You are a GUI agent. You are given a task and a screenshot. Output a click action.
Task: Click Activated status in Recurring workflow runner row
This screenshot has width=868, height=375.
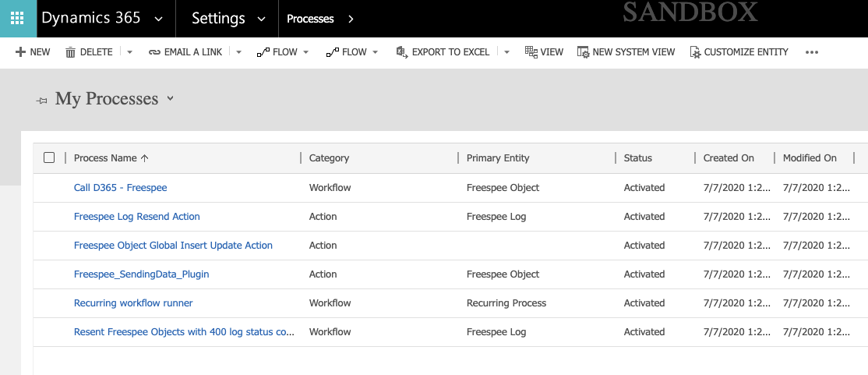644,303
